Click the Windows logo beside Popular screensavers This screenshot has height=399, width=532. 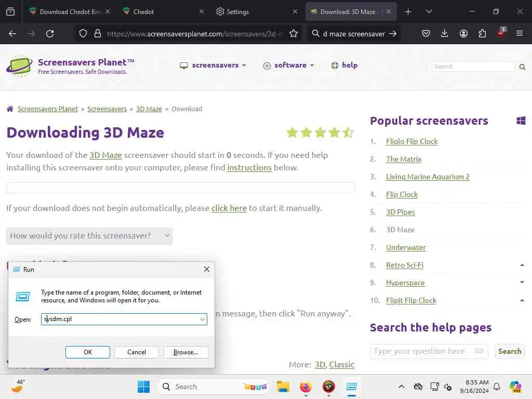click(521, 121)
